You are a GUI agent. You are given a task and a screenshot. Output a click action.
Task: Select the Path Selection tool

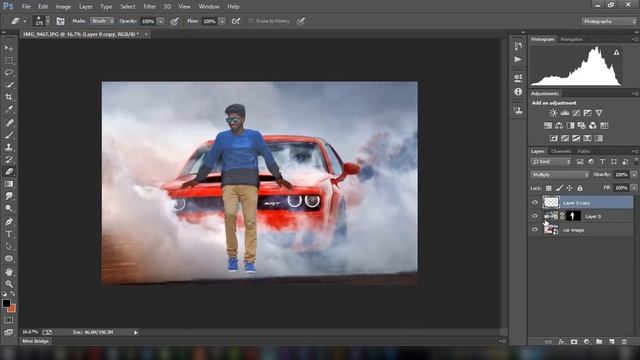pos(9,247)
